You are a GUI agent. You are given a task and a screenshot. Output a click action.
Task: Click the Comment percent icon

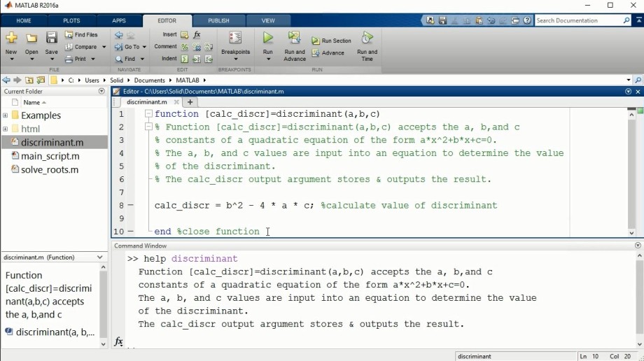pos(185,47)
